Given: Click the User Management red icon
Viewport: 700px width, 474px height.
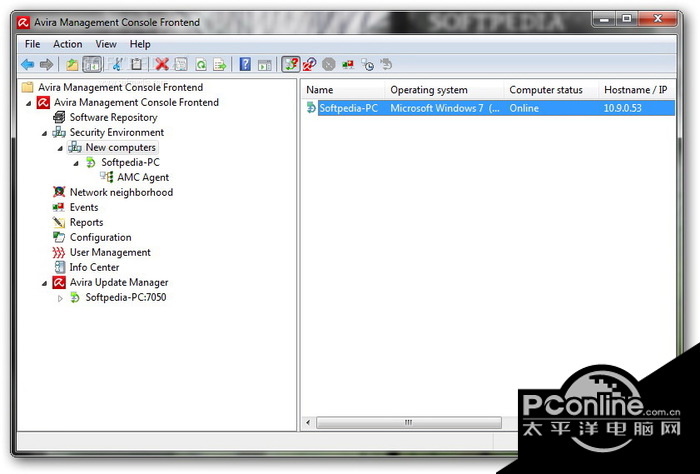Looking at the screenshot, I should pos(58,252).
